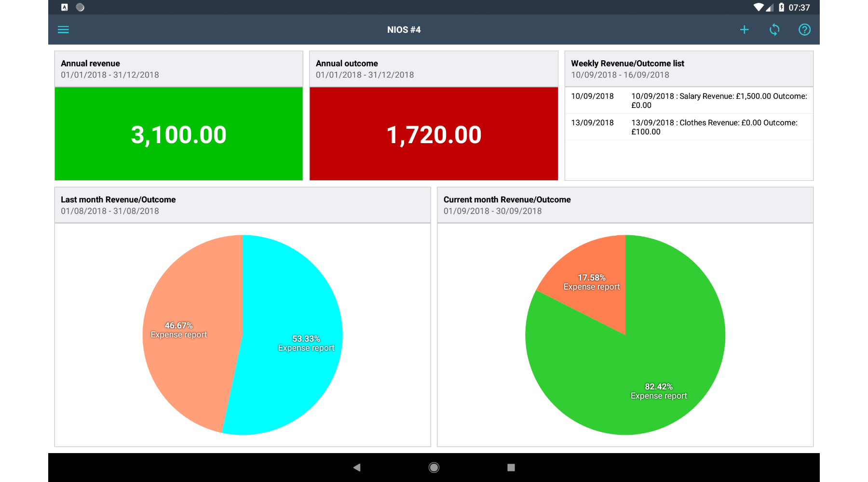Open the help question mark icon
Screen dimensions: 868x482
(804, 30)
